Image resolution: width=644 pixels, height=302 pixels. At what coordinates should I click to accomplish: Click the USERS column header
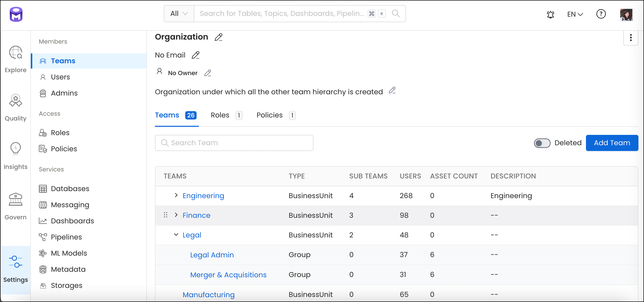coord(410,176)
